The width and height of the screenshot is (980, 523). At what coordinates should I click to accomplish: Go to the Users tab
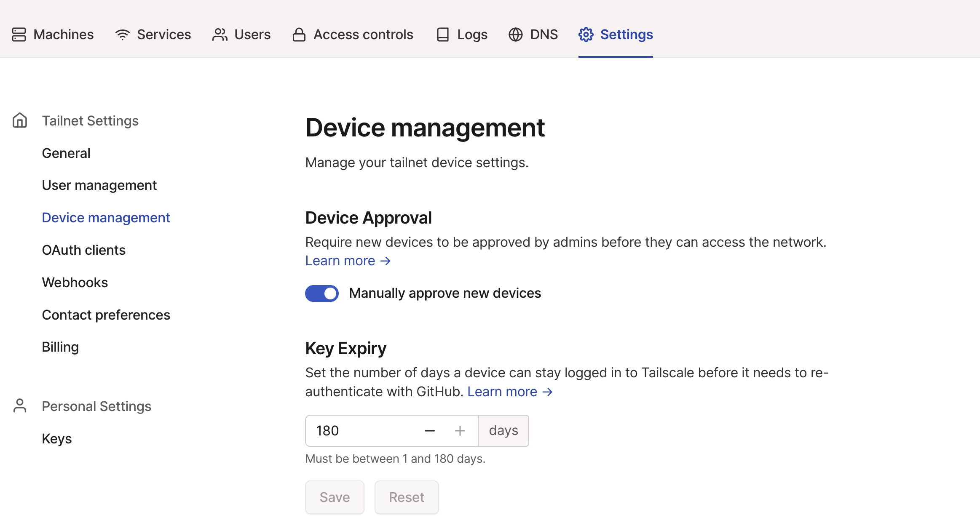(241, 35)
